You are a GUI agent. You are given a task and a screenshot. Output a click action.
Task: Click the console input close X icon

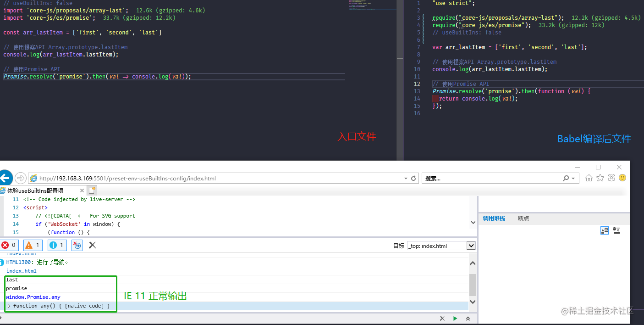[442, 318]
